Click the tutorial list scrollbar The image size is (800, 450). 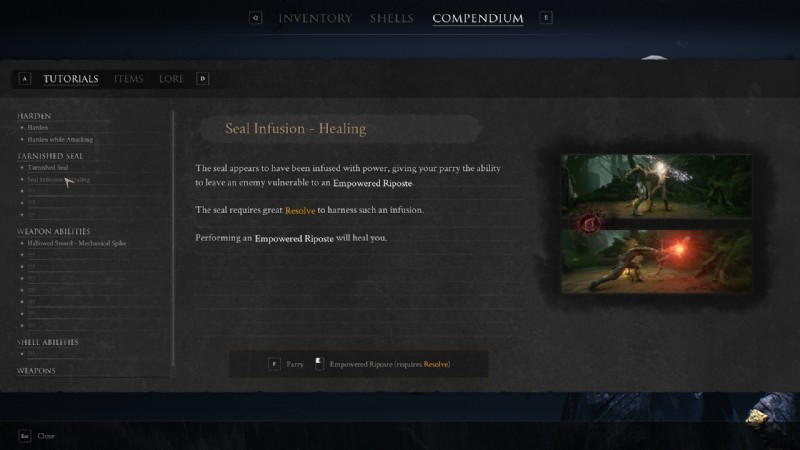point(173,239)
